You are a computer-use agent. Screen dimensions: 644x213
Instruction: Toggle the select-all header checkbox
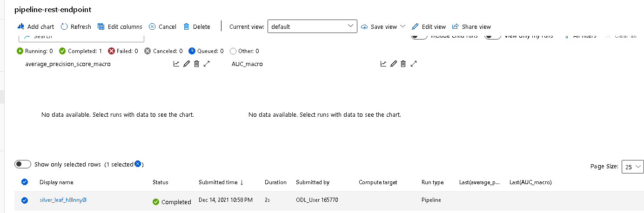25,182
